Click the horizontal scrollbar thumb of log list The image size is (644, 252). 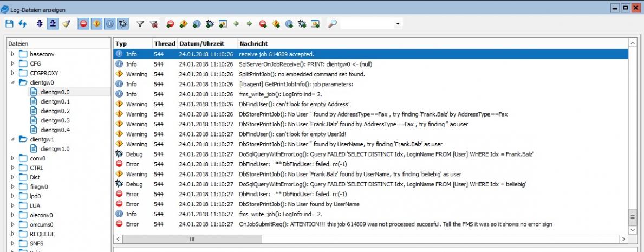pyautogui.click(x=191, y=238)
